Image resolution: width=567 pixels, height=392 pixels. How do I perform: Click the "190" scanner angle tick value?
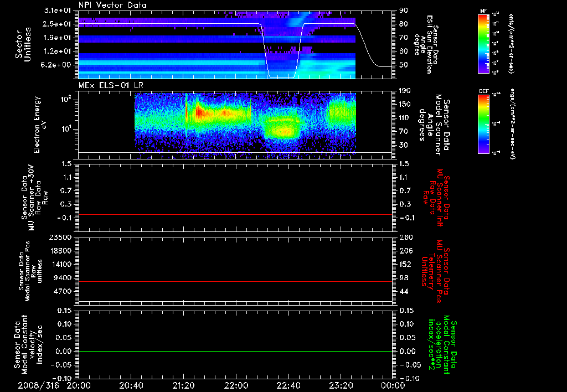[x=405, y=91]
